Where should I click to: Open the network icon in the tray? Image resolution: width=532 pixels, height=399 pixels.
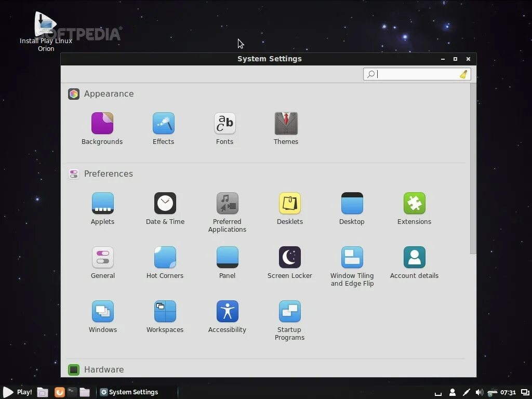point(493,393)
